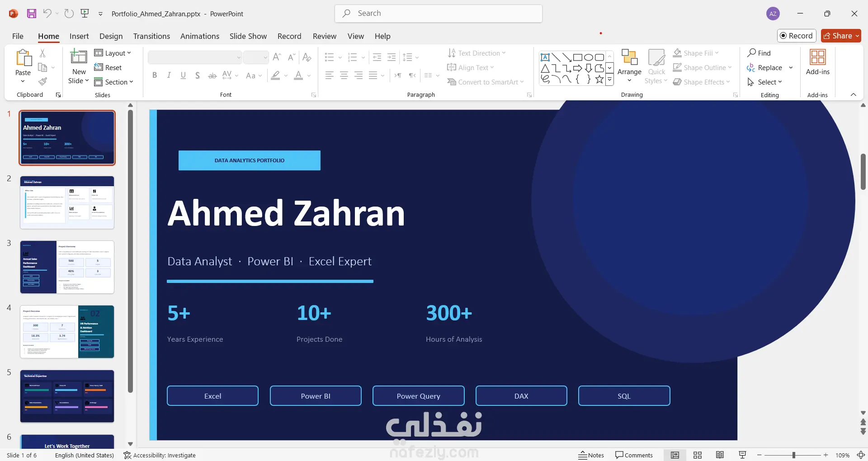Activate the Format Painter brush
This screenshot has width=868, height=461.
[x=42, y=81]
